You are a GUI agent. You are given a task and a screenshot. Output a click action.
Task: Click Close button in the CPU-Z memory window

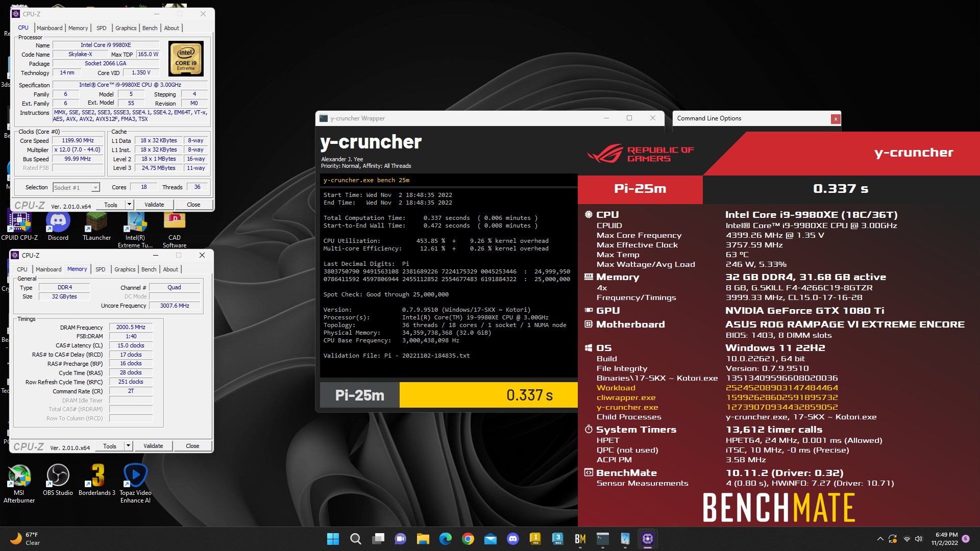(192, 446)
